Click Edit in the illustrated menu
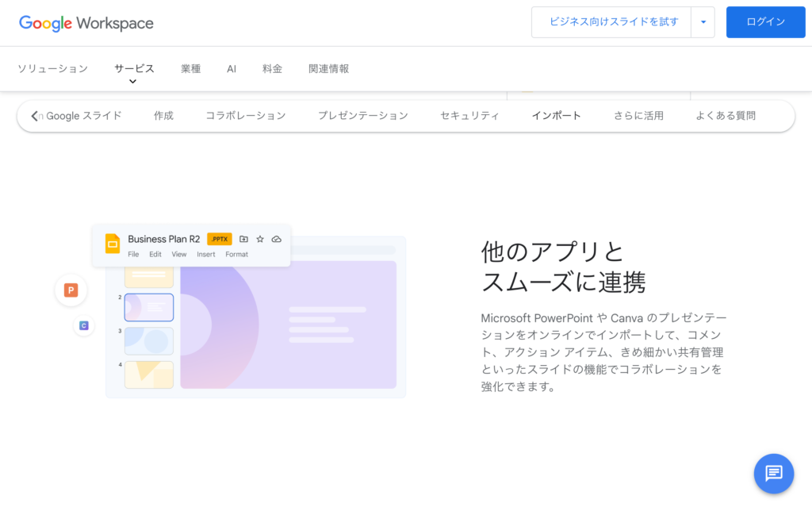The image size is (812, 511). coord(155,255)
